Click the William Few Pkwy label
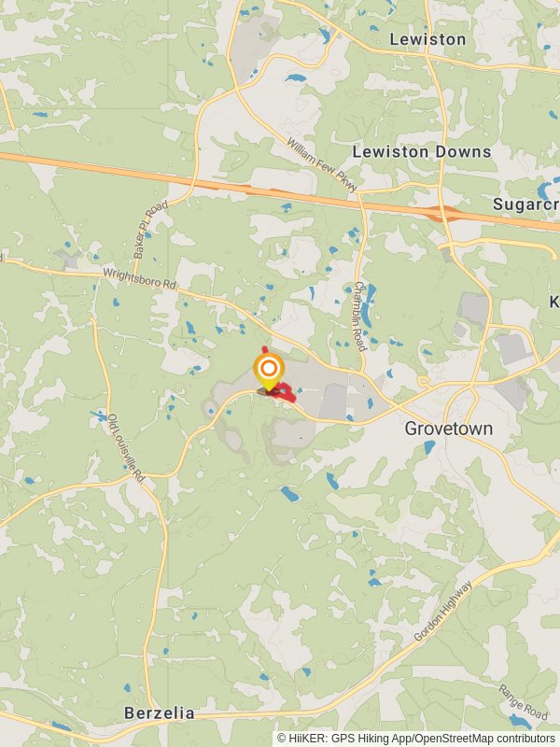This screenshot has height=747, width=560. (x=321, y=164)
